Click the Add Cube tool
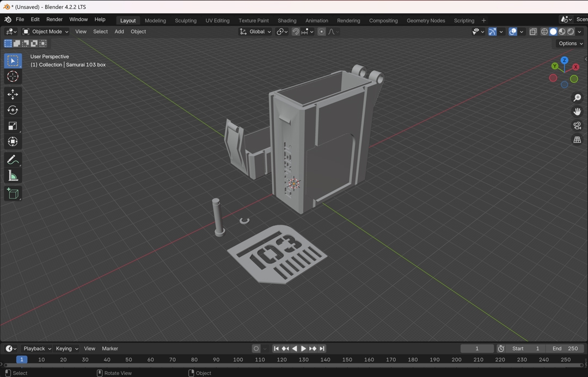 point(13,194)
